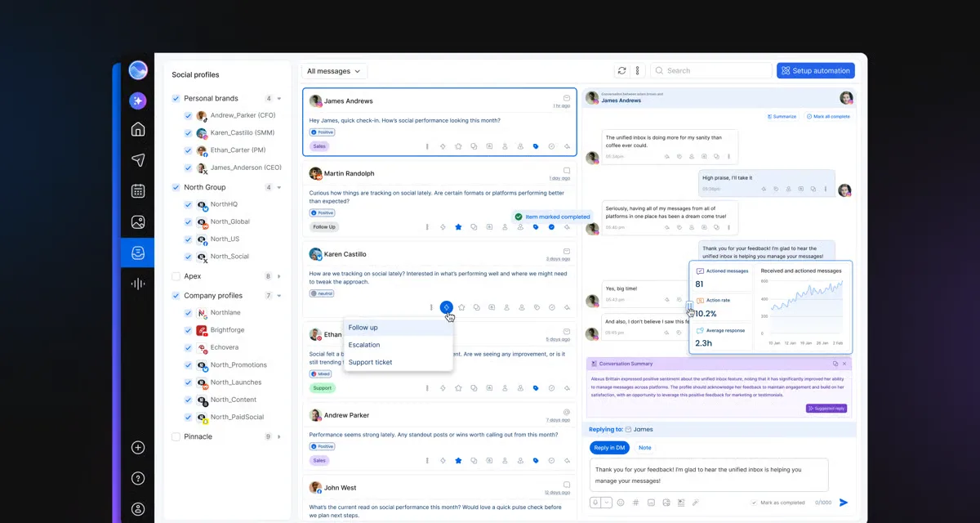Open the three-dot menu on 'High praise' message
The width and height of the screenshot is (980, 523).
pyautogui.click(x=826, y=189)
